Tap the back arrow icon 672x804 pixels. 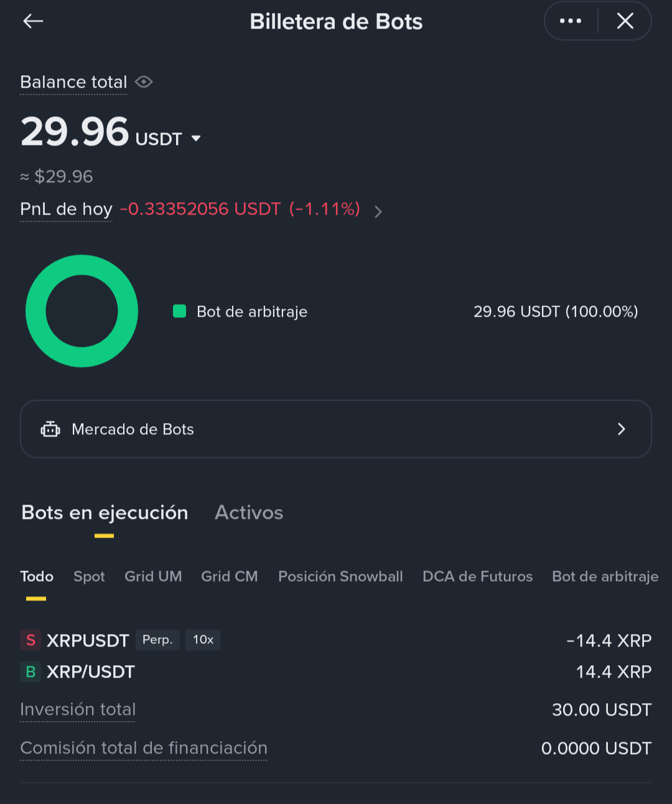pos(33,21)
